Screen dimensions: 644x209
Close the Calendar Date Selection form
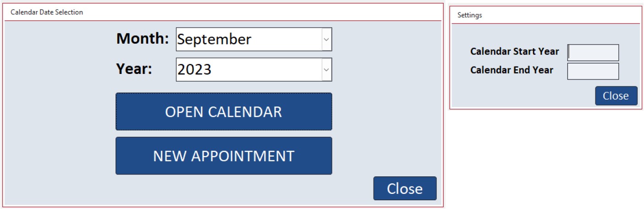coord(405,188)
